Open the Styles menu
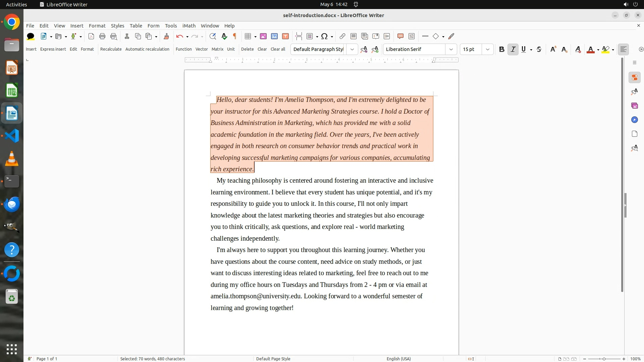 tap(117, 25)
